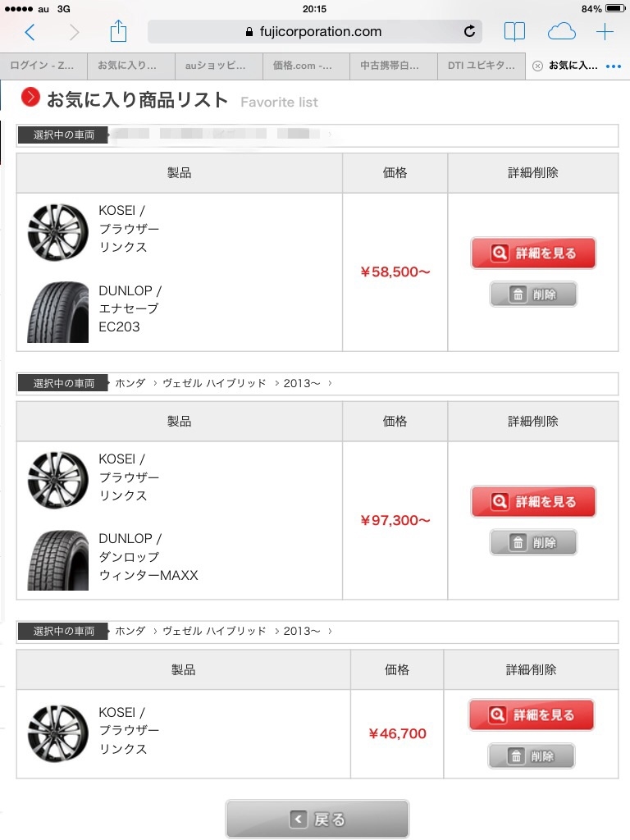Close the active お気に入り tab
Screen dimensions: 630x840
pyautogui.click(x=537, y=66)
